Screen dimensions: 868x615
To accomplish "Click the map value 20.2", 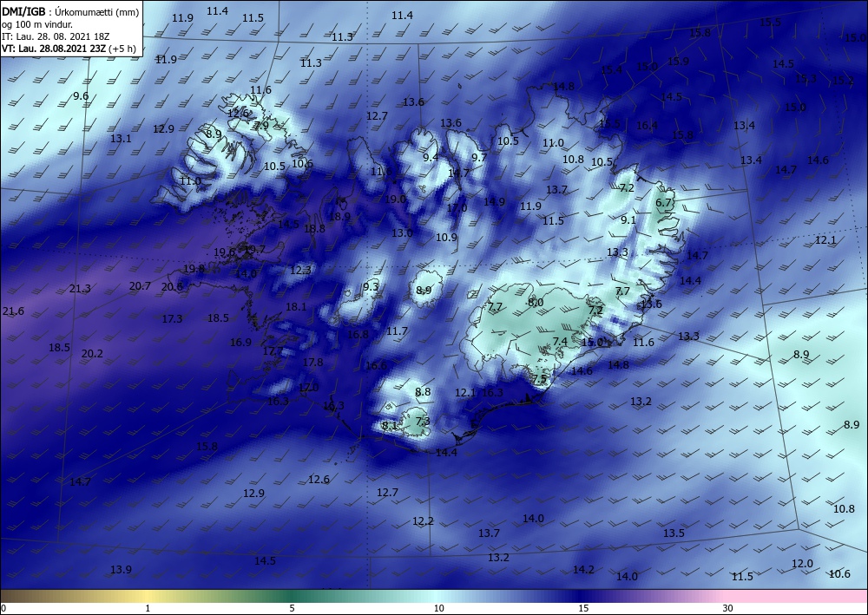I will [x=93, y=353].
